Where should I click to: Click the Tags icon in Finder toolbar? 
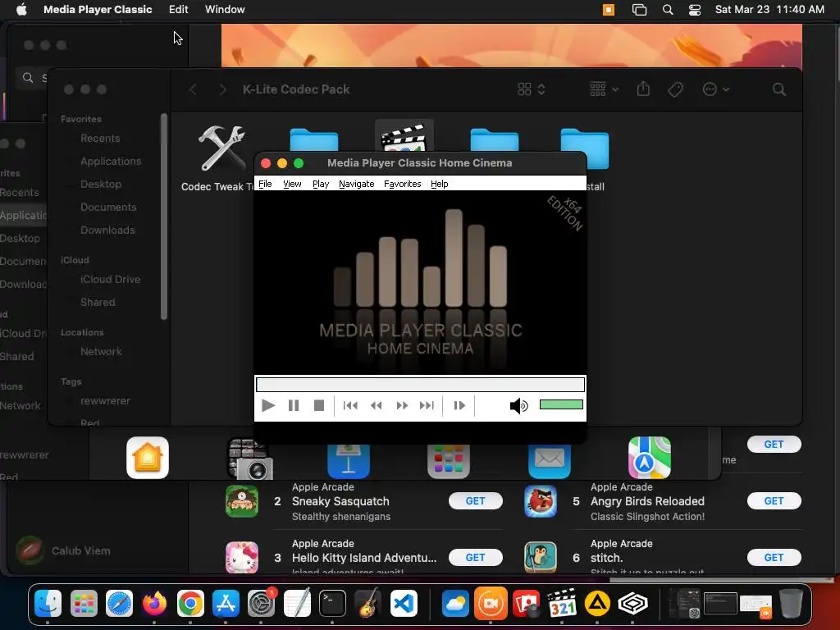pos(676,89)
